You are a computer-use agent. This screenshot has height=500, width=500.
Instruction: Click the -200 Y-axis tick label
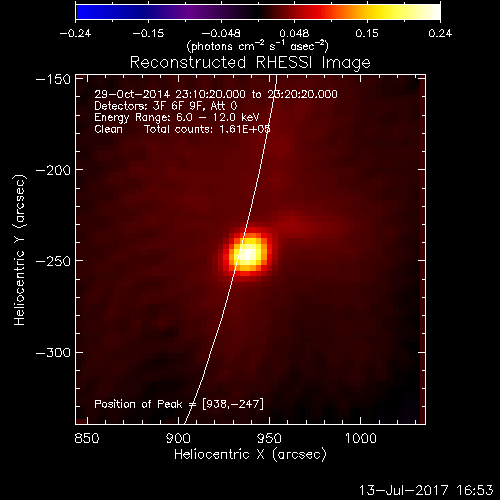[x=53, y=170]
